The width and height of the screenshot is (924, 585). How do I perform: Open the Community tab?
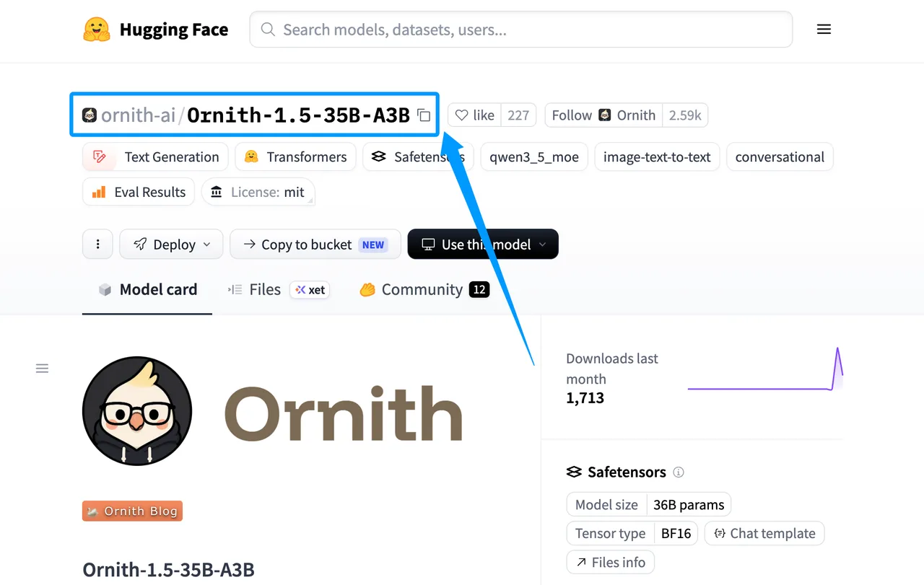click(x=424, y=290)
